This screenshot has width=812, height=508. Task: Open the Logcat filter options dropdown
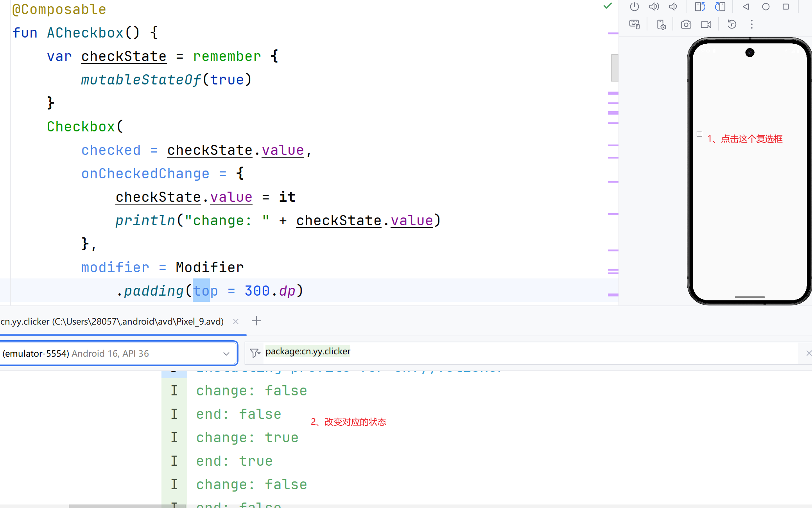coord(255,353)
